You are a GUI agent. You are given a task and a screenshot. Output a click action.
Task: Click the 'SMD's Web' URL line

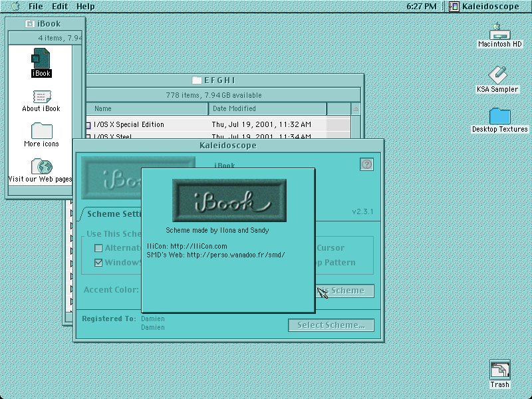(x=215, y=255)
